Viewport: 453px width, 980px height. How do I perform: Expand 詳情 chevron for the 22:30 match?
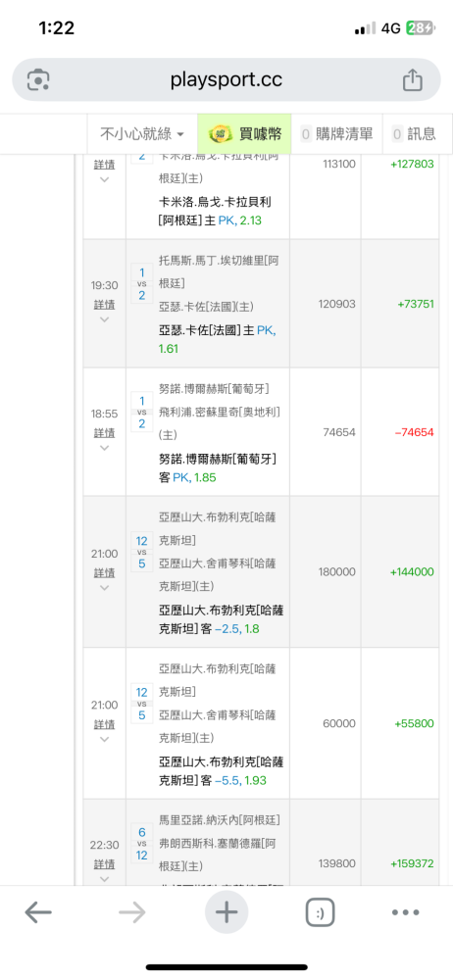coord(105,879)
